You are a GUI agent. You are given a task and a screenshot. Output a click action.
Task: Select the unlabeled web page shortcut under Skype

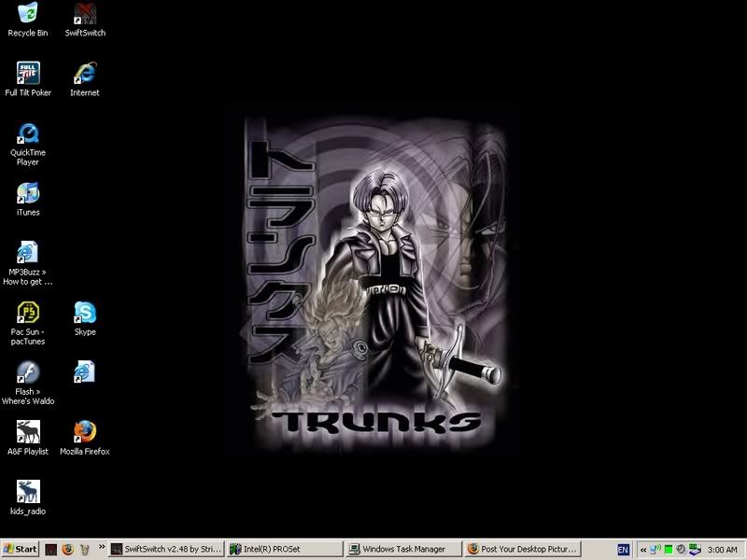coord(85,371)
